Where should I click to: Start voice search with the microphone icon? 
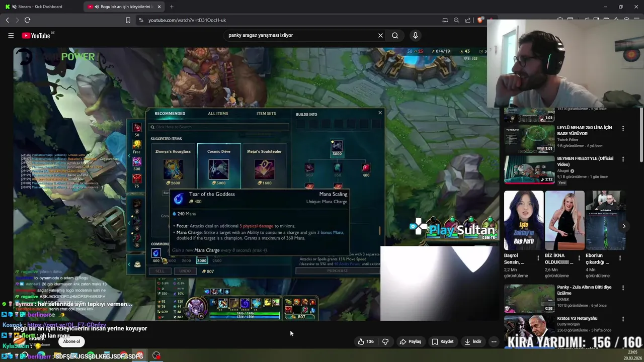pos(415,35)
